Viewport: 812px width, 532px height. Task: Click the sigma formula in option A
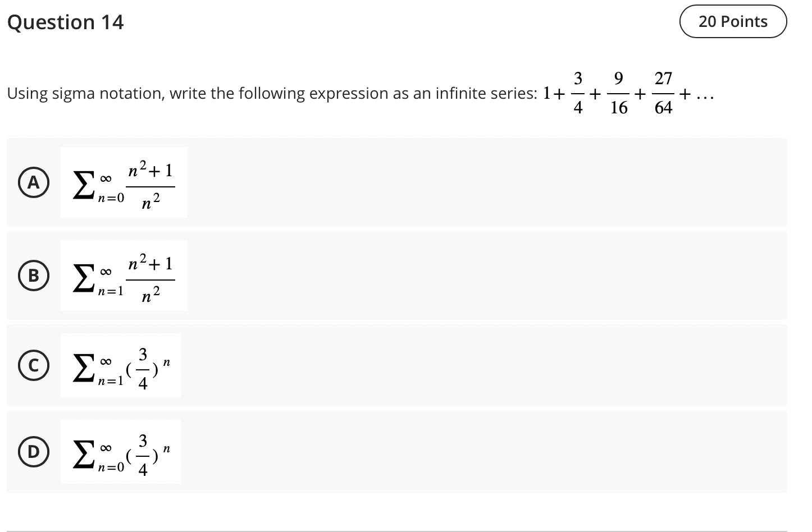[124, 182]
